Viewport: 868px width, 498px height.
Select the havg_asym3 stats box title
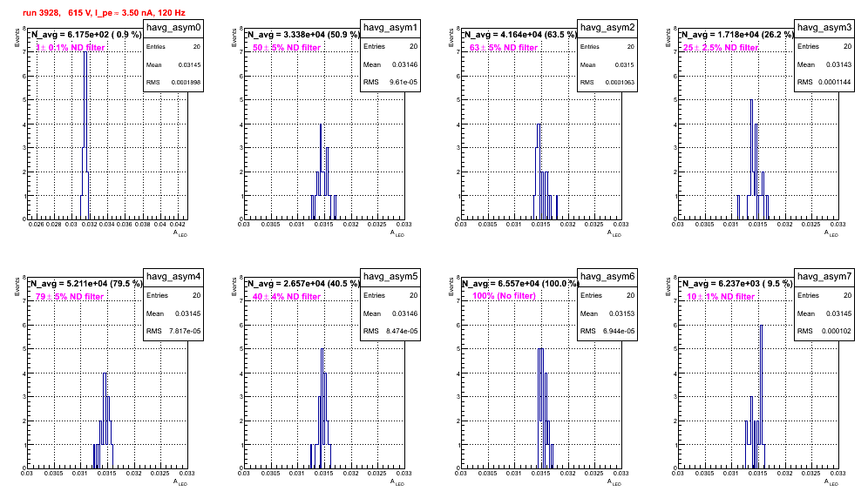coord(824,28)
